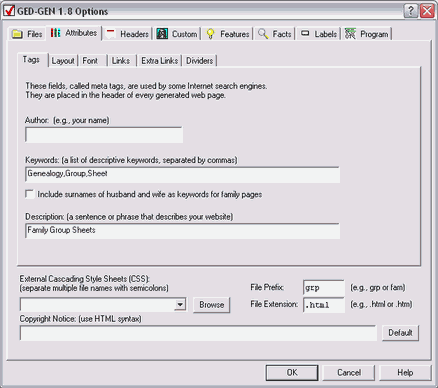Viewport: 438px width, 388px height.
Task: Click into the Author text field
Action: point(104,135)
